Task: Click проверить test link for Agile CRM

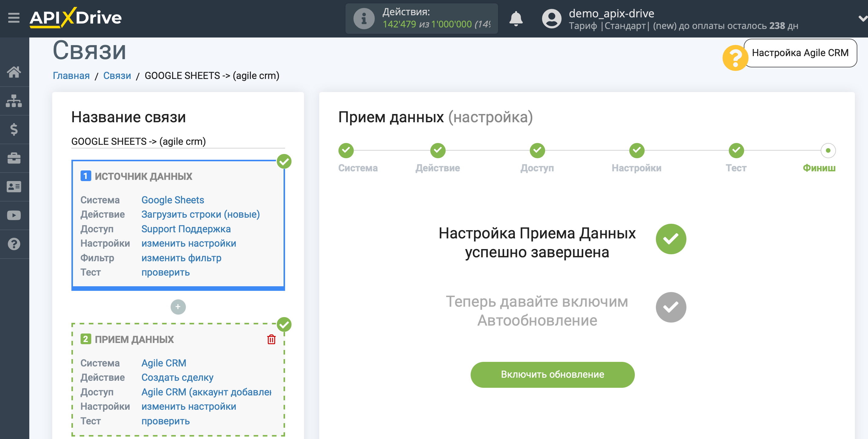Action: coord(165,421)
